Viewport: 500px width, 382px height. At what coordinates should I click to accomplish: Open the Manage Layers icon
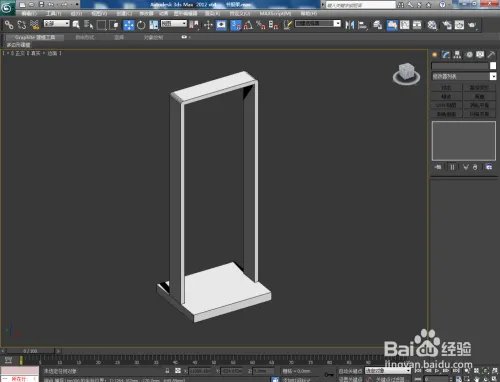(377, 25)
